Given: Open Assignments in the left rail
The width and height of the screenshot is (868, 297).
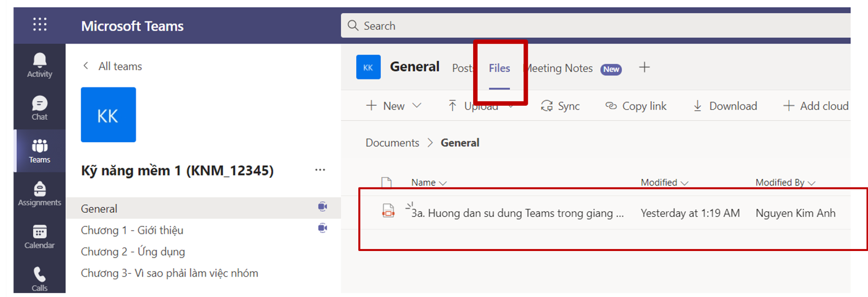Looking at the screenshot, I should 39,194.
